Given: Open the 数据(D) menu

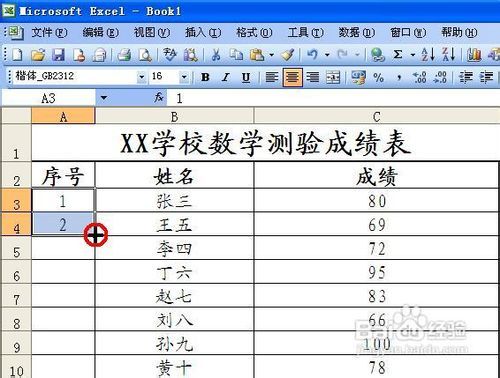Looking at the screenshot, I should click(356, 32).
